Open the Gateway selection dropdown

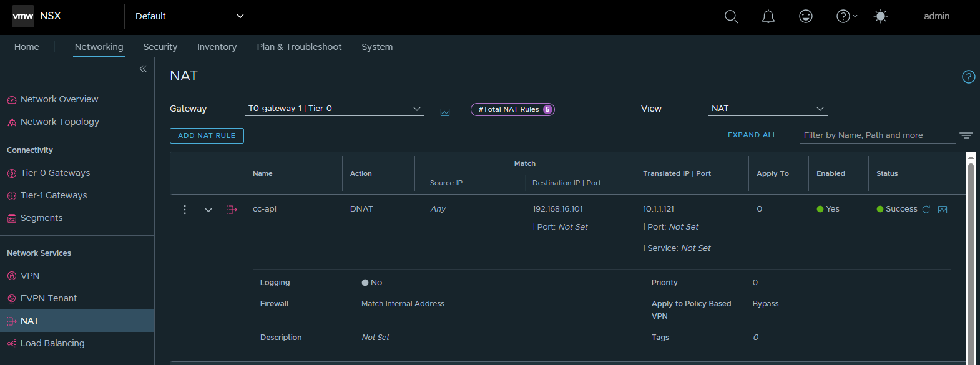click(x=335, y=109)
